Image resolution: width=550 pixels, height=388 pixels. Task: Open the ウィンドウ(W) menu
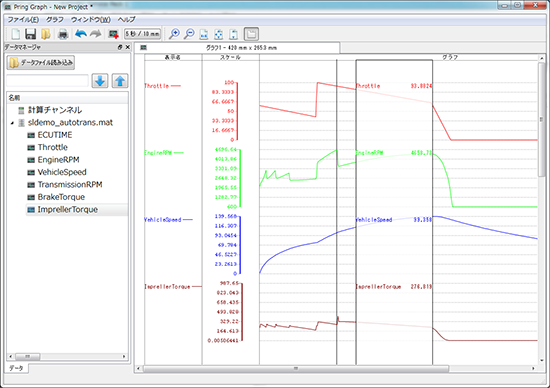click(90, 19)
